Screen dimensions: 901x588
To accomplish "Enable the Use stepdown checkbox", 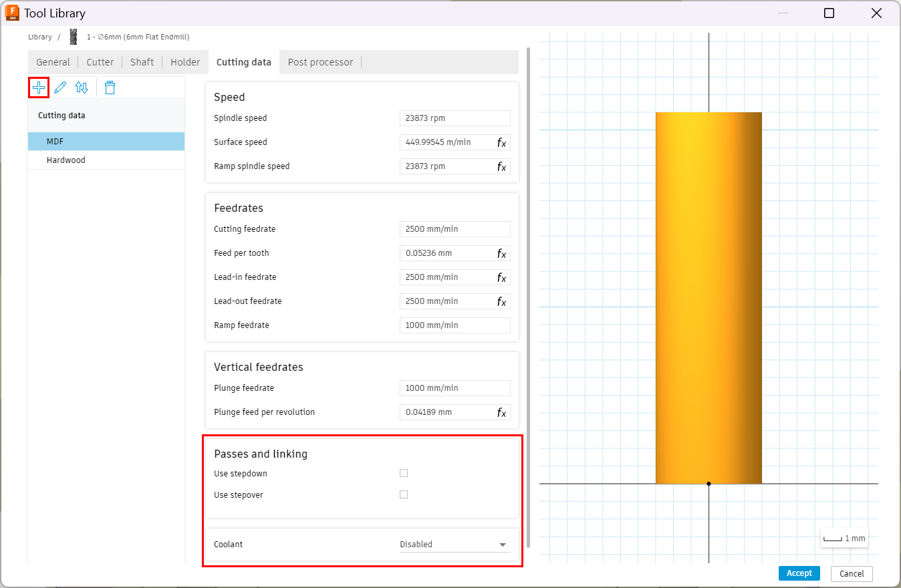I will 404,473.
